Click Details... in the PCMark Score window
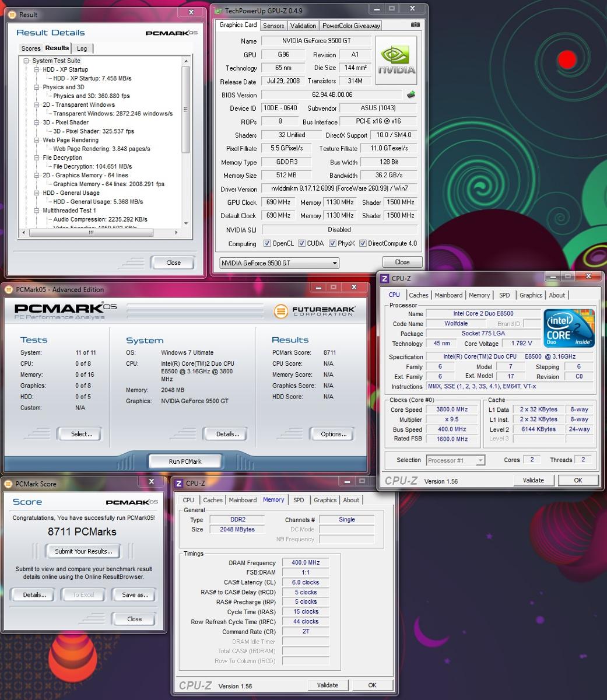Screen dimensions: 607x700 [x=34, y=595]
